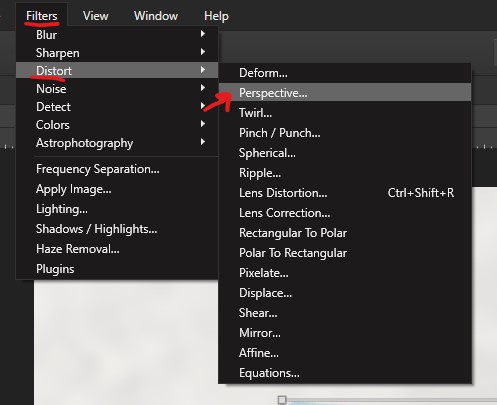Choose Pixelate filter
The image size is (497, 405).
click(345, 273)
